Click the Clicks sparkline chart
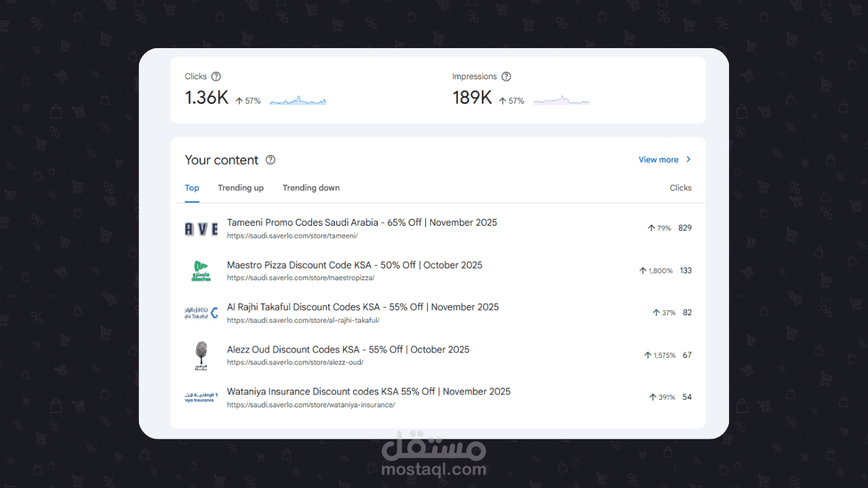The width and height of the screenshot is (868, 488). 298,101
